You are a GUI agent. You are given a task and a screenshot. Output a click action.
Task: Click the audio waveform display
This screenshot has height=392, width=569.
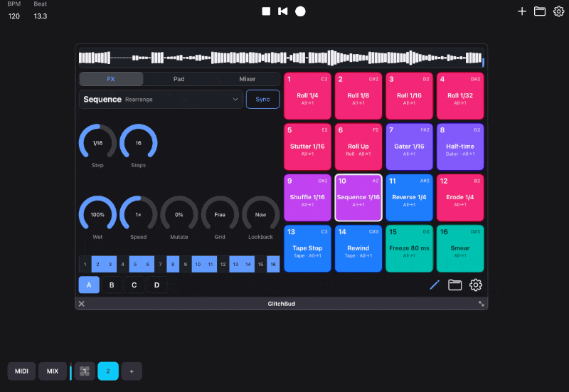(x=281, y=58)
